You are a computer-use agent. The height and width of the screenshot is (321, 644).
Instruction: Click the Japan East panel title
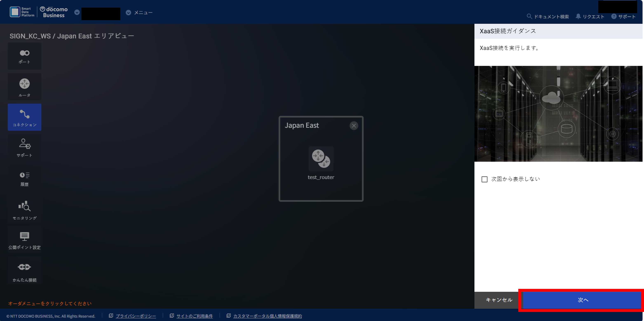coord(302,125)
